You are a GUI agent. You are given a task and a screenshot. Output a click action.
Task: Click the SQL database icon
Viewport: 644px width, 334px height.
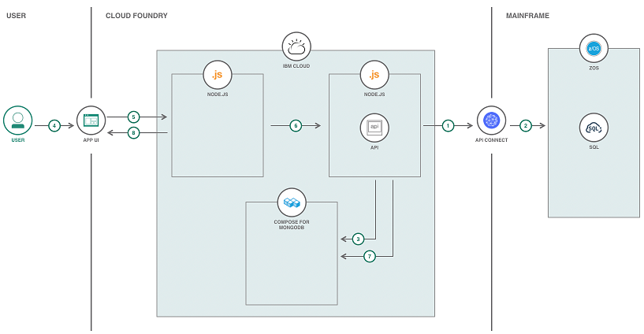594,127
